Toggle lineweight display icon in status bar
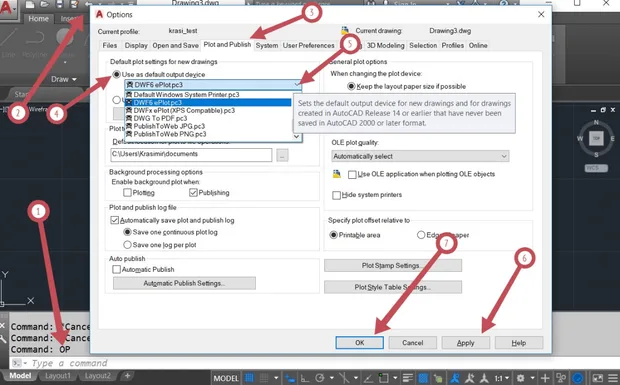The image size is (620, 385). tap(408, 378)
